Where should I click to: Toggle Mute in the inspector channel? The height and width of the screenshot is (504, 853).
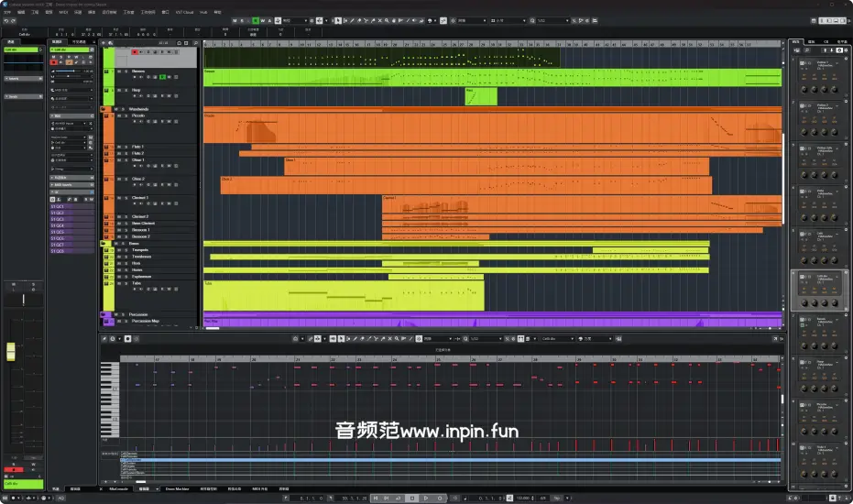click(x=54, y=55)
